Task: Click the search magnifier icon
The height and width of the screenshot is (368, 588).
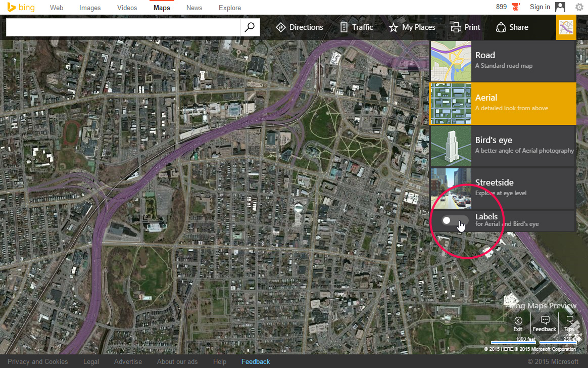Action: (x=250, y=27)
